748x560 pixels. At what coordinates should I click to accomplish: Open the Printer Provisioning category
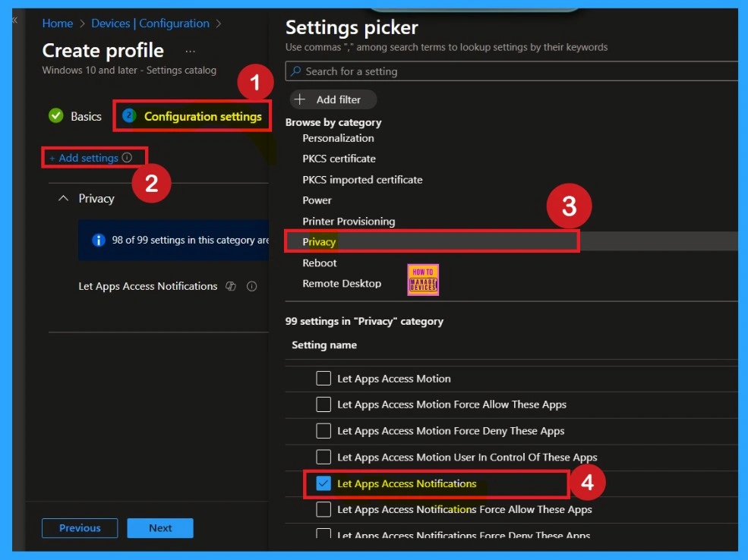click(349, 221)
